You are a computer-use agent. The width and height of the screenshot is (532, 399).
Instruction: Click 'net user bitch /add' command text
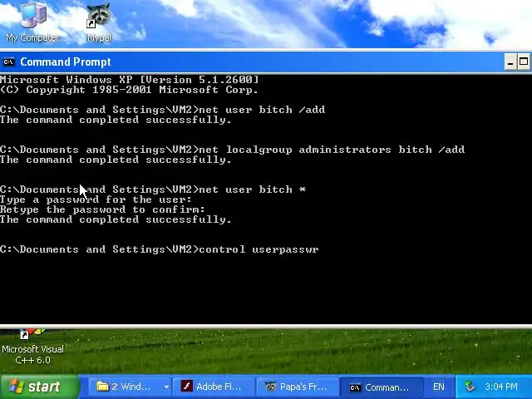coord(262,110)
